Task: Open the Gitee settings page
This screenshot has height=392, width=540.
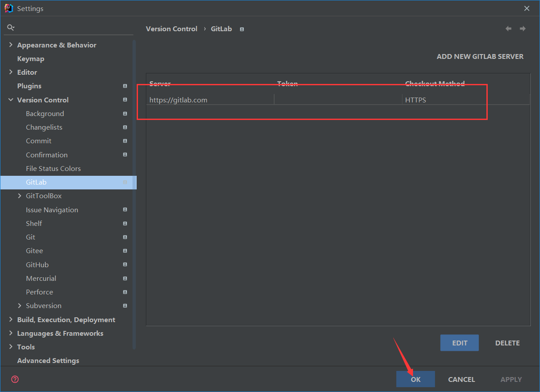Action: point(34,251)
